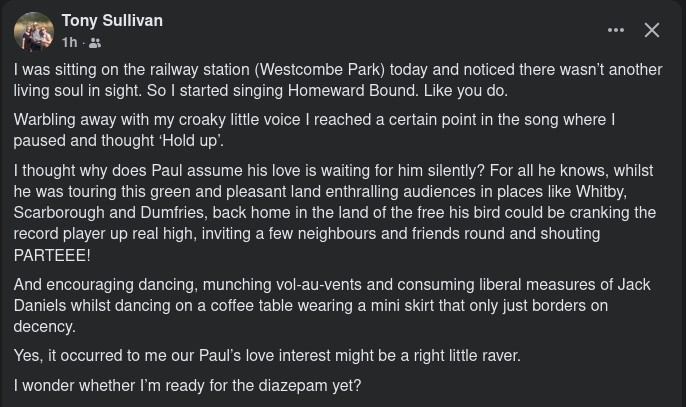Open the 1h timestamp link
The width and height of the screenshot is (686, 407).
click(x=70, y=42)
